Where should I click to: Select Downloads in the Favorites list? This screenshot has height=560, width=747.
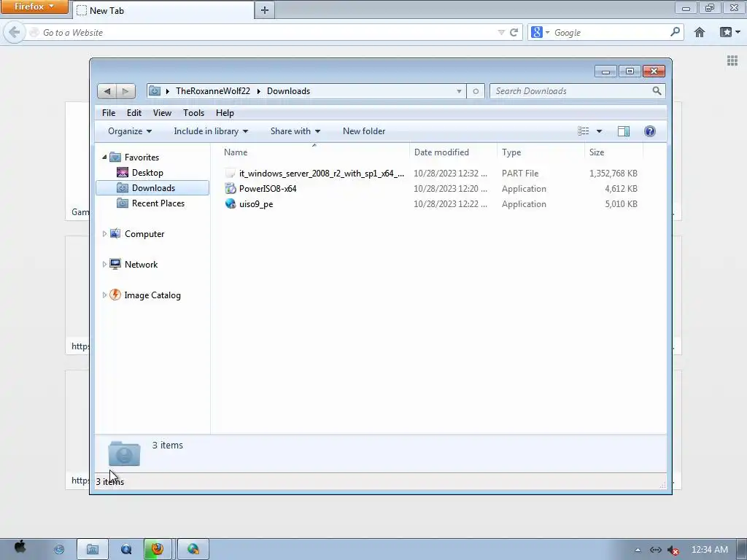click(x=152, y=187)
